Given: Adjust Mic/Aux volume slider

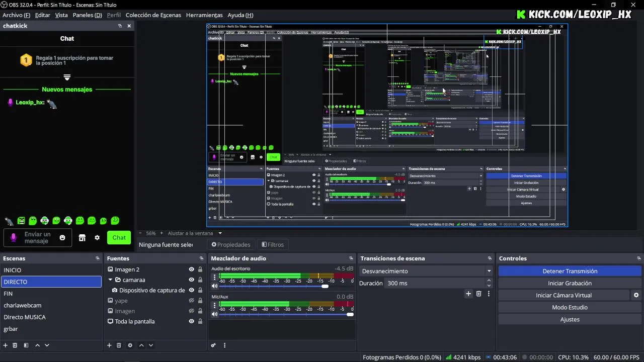Looking at the screenshot, I should tap(287, 314).
